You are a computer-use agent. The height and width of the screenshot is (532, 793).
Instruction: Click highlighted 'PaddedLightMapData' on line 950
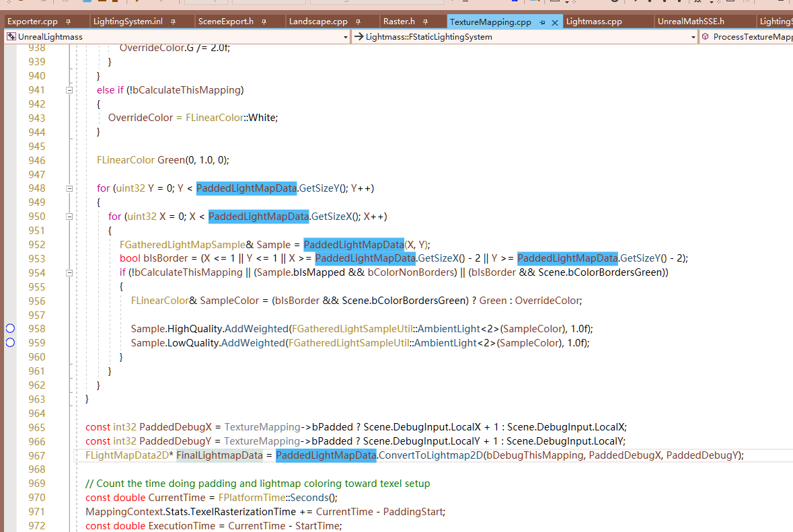tap(258, 217)
